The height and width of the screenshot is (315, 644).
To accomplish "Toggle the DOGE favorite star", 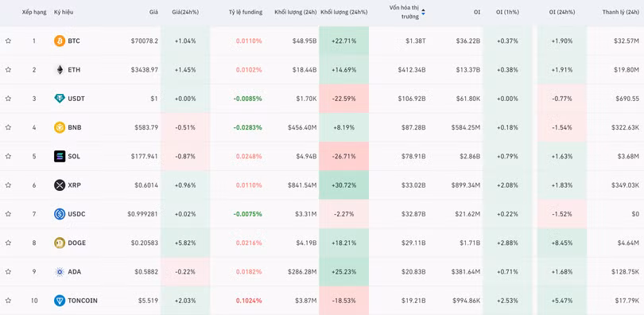I will 8,243.
